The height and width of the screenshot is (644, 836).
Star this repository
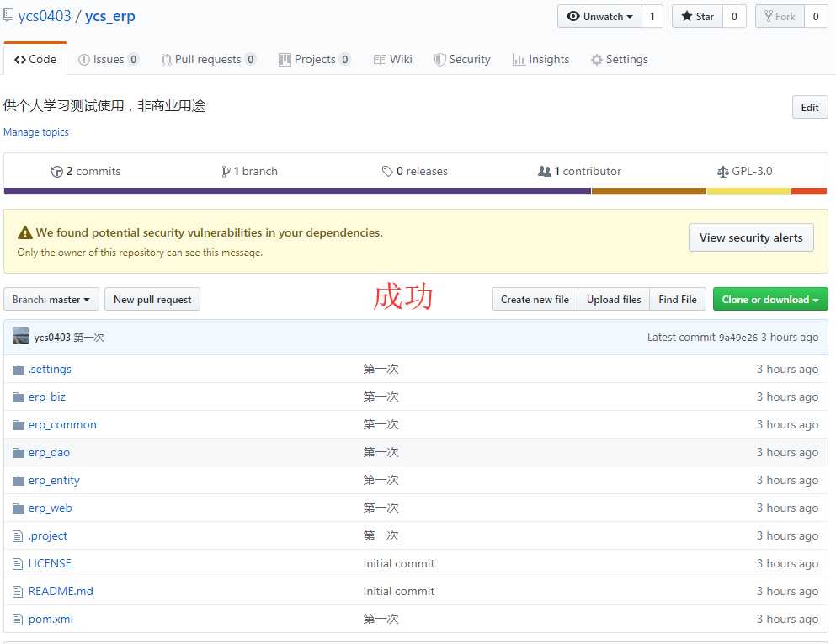[x=697, y=17]
